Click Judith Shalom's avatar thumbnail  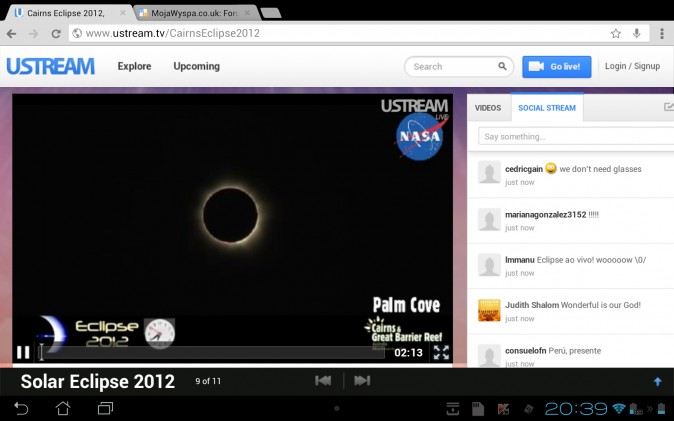(x=489, y=310)
